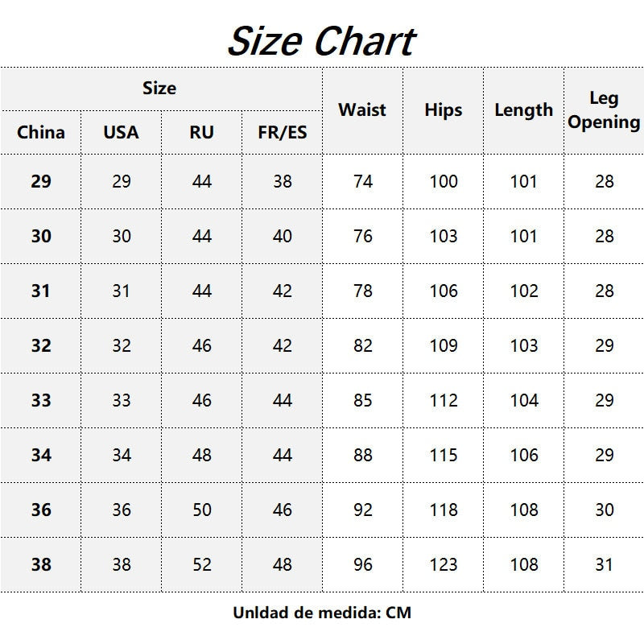Select FR/ES size 38 in first row

(x=283, y=182)
